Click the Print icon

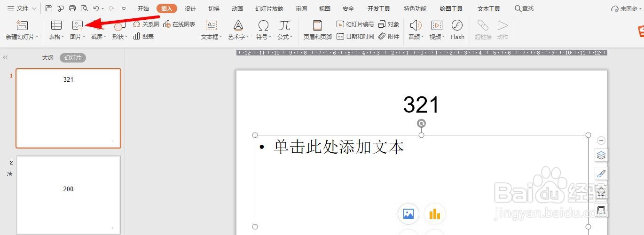pos(72,8)
